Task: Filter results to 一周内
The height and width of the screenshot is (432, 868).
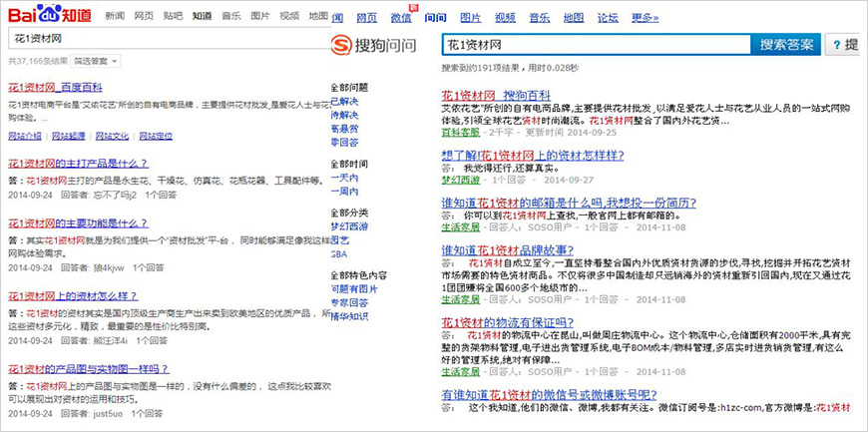Action: pyautogui.click(x=344, y=191)
